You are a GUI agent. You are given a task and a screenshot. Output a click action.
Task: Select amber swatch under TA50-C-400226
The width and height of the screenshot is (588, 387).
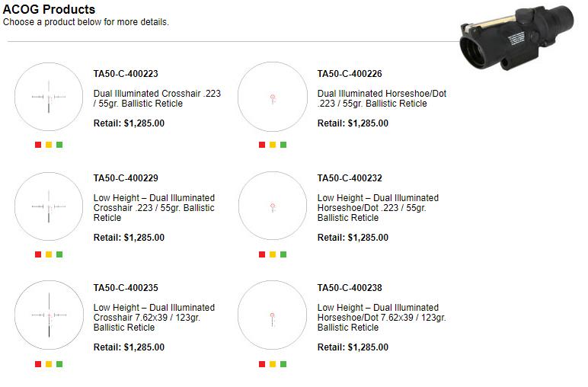(273, 145)
